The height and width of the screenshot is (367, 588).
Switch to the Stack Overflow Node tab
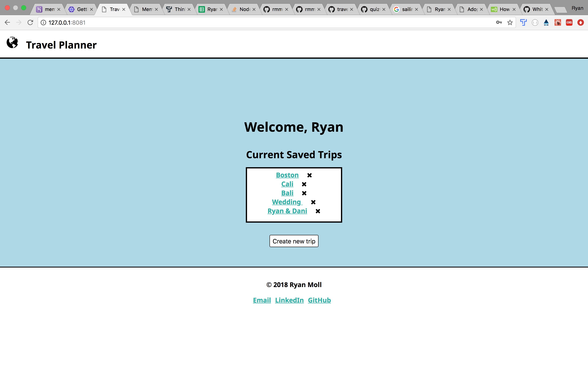tap(243, 9)
